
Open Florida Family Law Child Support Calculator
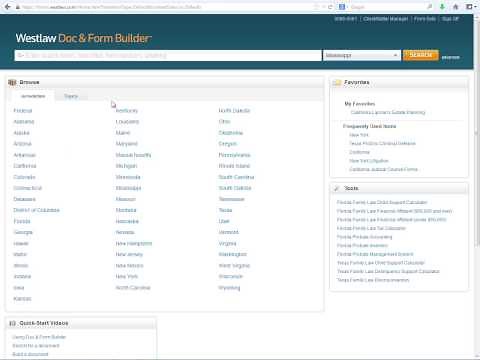pos(382,202)
